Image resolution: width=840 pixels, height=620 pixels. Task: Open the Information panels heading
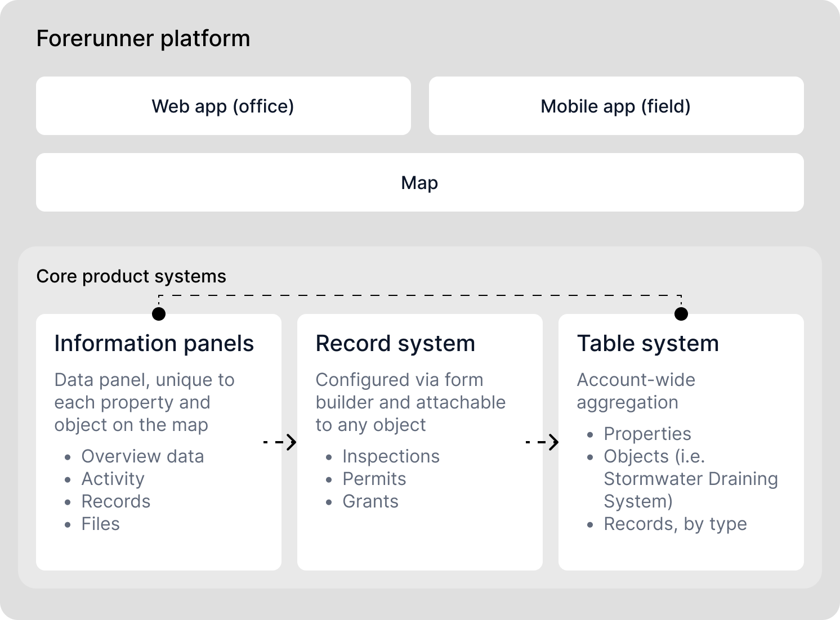pyautogui.click(x=154, y=343)
